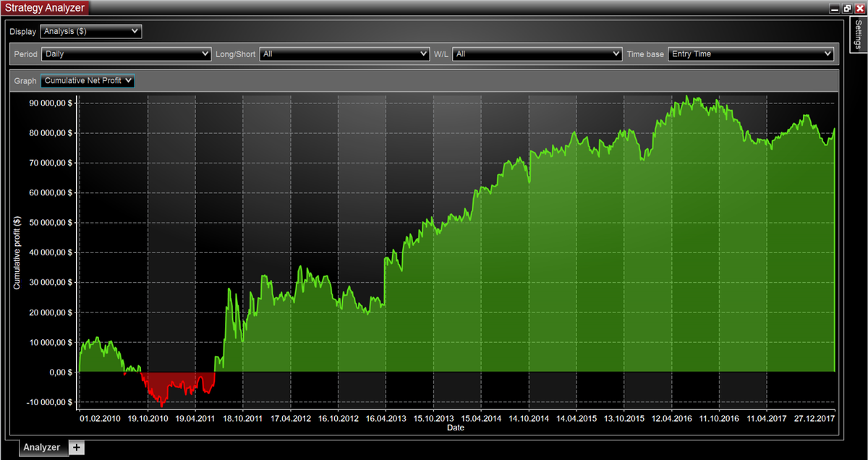Viewport: 868px width, 460px height.
Task: Restore down the Strategy Analyzer window
Action: click(x=847, y=8)
